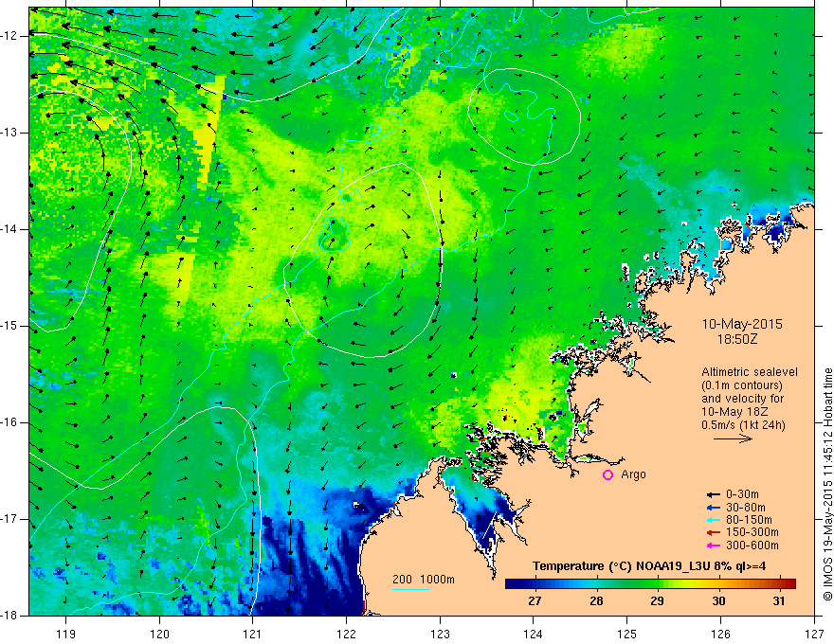
Task: Click the "(0.1m contours)" caption line
Action: 741,385
